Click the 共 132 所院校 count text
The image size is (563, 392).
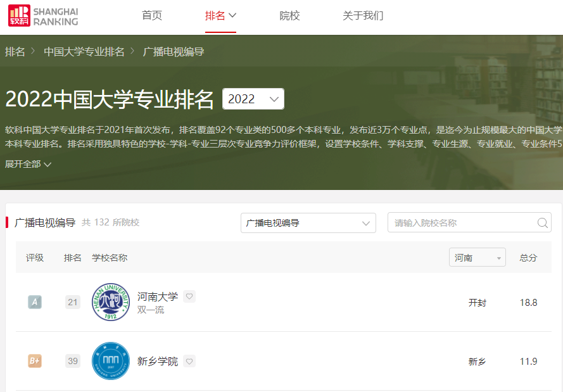[x=111, y=222]
